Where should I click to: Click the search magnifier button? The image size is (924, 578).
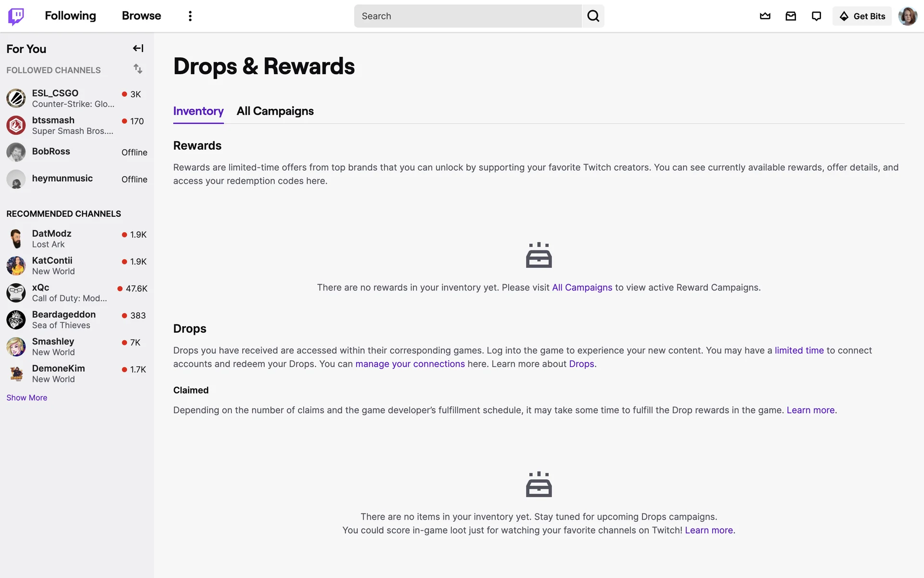coord(593,16)
